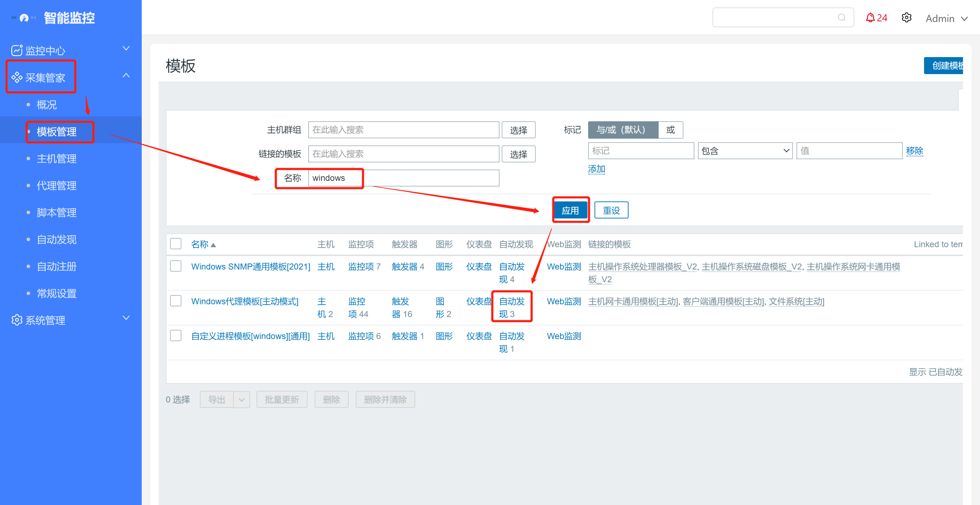Open 主机操作系统处理器模板_V2 linked template
Image resolution: width=980 pixels, height=505 pixels.
pyautogui.click(x=642, y=266)
